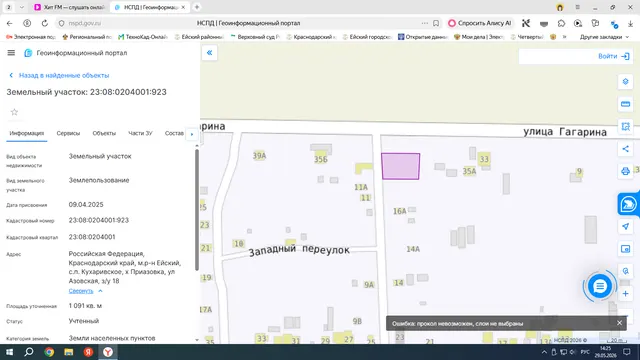Click the cadastral number value 23:08:0204001:923
The image size is (640, 360).
click(x=99, y=220)
